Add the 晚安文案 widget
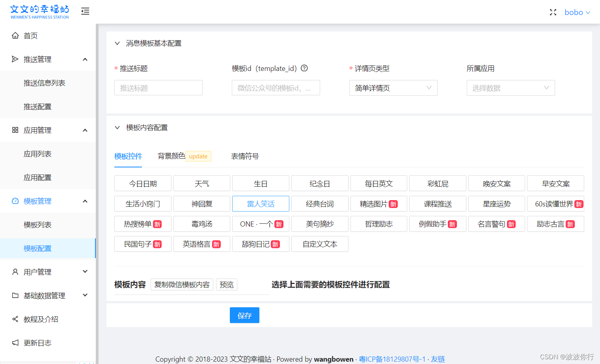The width and height of the screenshot is (600, 364). [x=497, y=184]
